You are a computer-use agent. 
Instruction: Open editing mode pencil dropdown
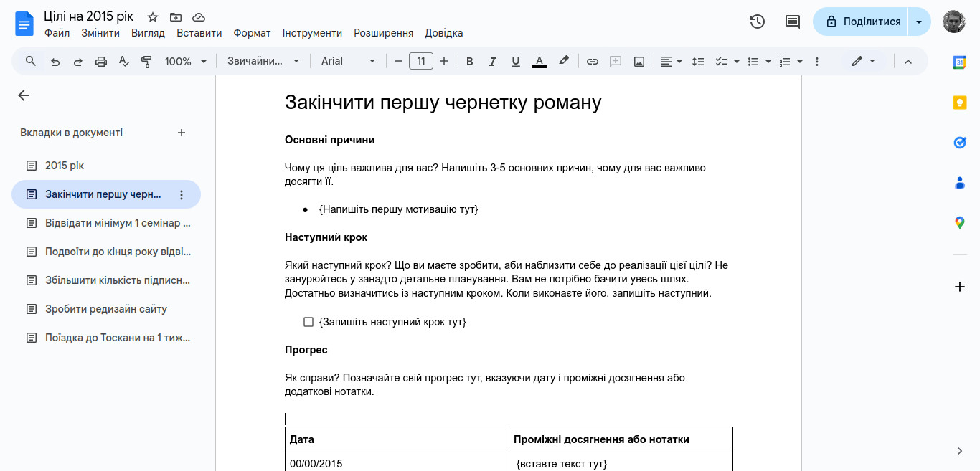tap(864, 62)
